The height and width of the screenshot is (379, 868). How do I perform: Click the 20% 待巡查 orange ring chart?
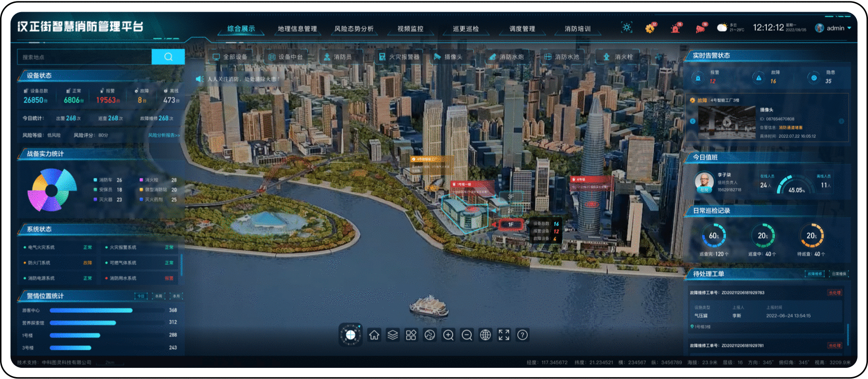811,236
